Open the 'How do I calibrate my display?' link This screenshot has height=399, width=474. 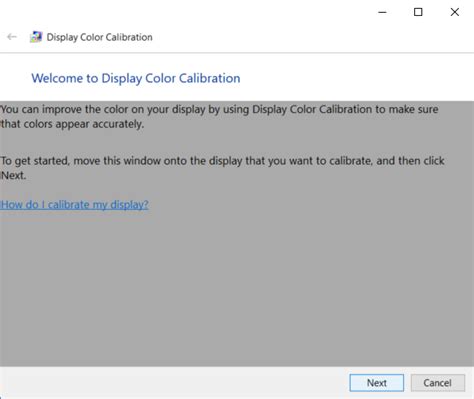click(x=74, y=204)
